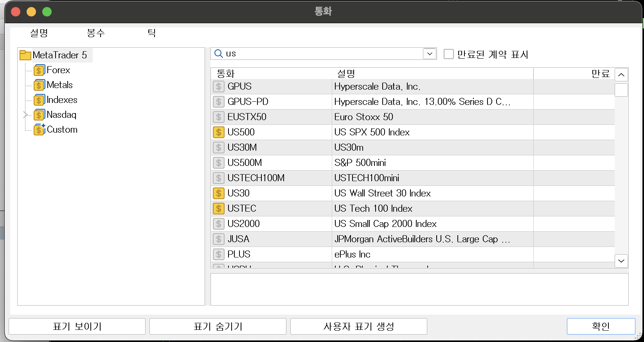The image size is (644, 342).
Task: Select the 'Hyperscale Data, Inc. 13.00% Series D' row
Action: (x=413, y=102)
